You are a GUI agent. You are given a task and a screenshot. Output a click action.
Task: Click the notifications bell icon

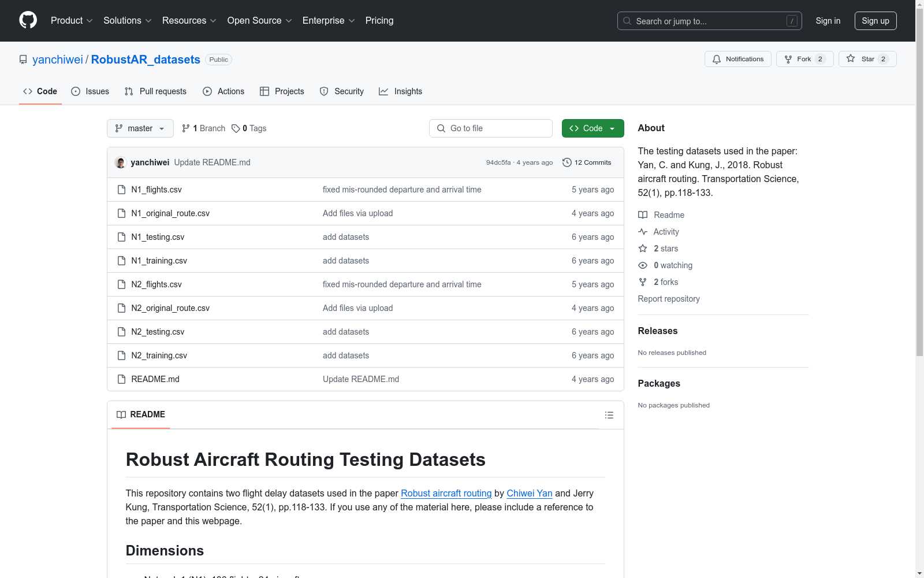(x=717, y=60)
